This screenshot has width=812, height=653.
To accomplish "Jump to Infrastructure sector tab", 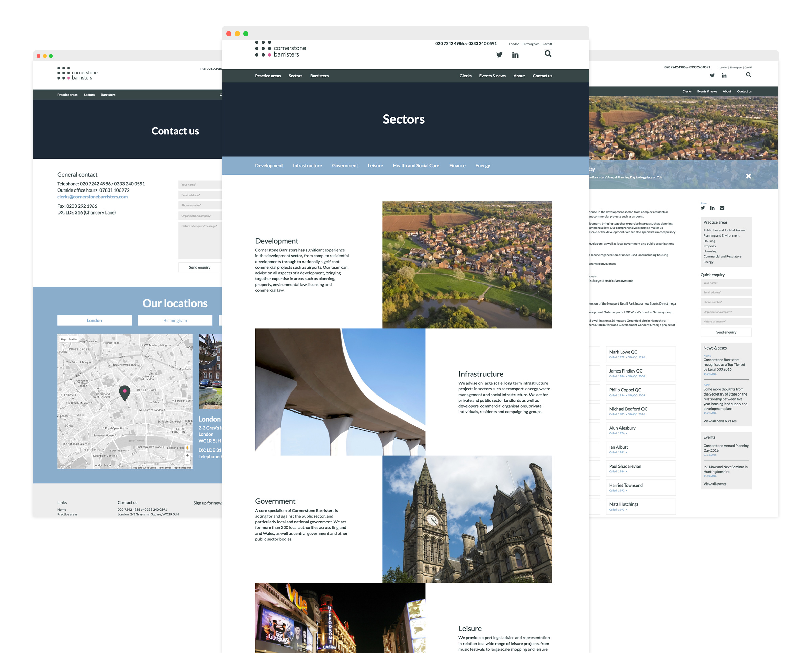I will 307,166.
